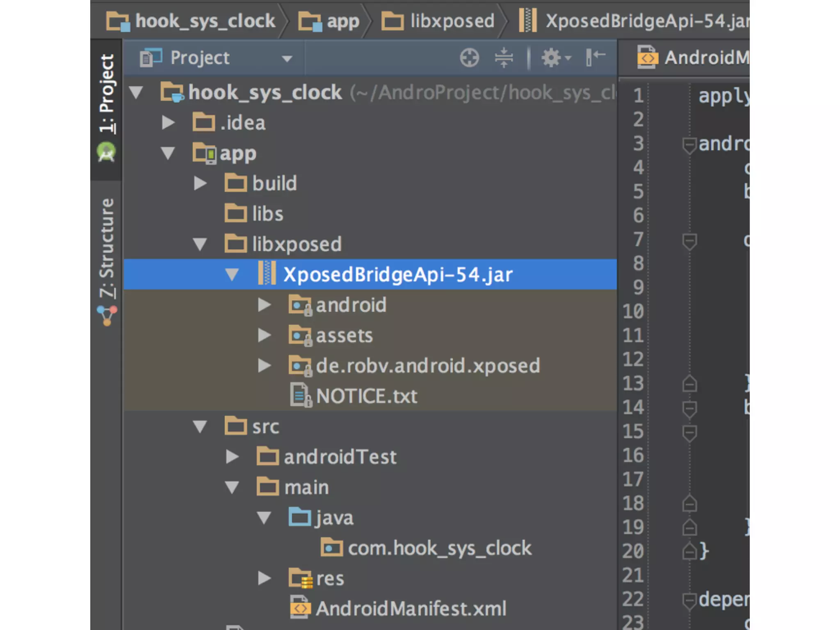The width and height of the screenshot is (840, 630).
Task: Select the NOTICE.txt file icon
Action: tap(301, 395)
